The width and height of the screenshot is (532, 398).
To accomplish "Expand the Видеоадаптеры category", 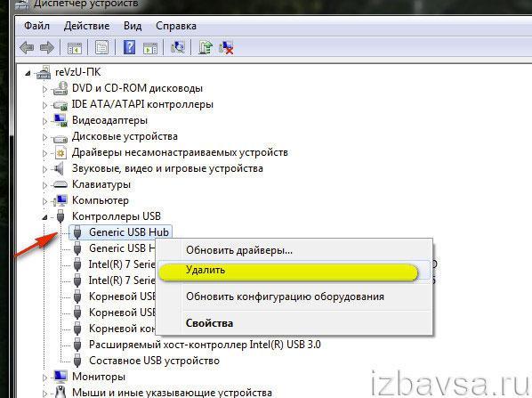I will coord(44,121).
